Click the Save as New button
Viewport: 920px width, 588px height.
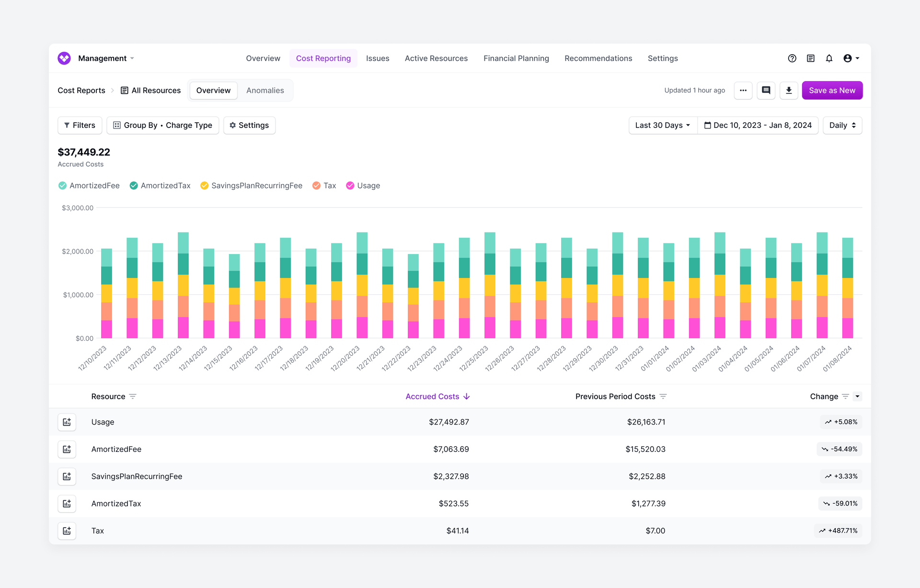(832, 90)
